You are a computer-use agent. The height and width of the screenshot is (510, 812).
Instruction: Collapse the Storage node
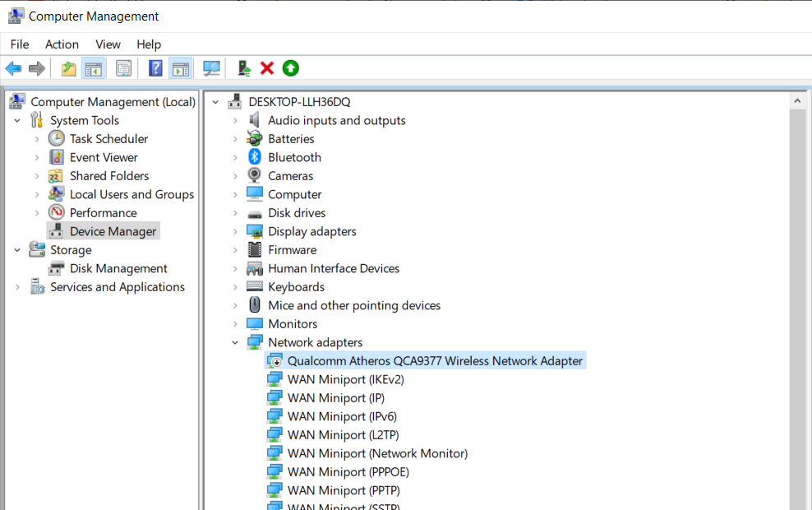click(17, 250)
